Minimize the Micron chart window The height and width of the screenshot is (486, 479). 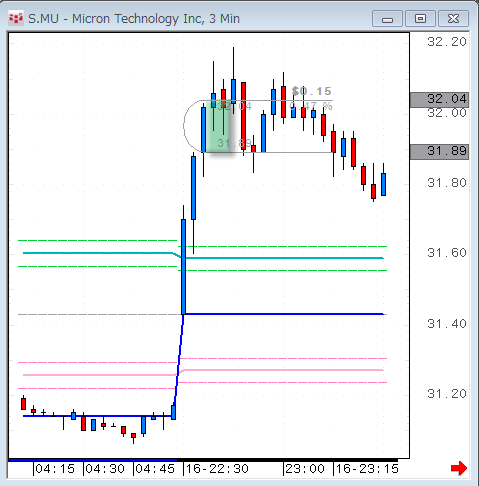click(387, 18)
